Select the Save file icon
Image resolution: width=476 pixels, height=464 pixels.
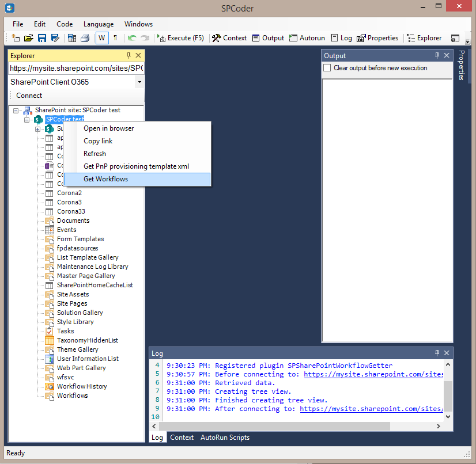(x=41, y=38)
